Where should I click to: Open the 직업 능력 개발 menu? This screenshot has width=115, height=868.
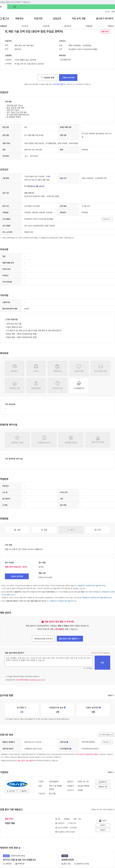click(x=78, y=19)
